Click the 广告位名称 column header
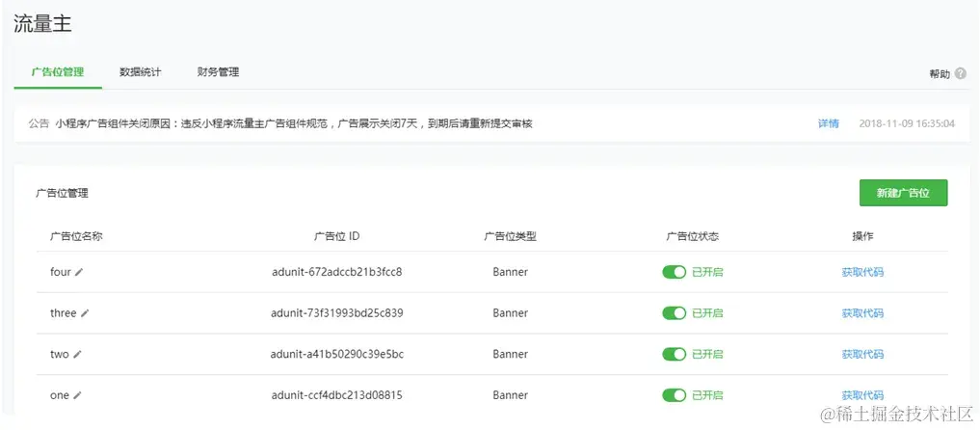Viewport: 980px width, 430px height. (x=76, y=236)
